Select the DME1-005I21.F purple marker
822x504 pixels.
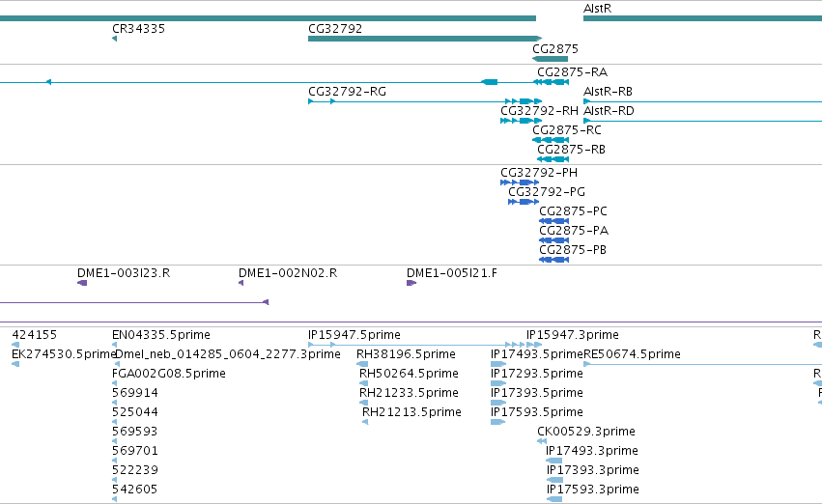pos(411,283)
